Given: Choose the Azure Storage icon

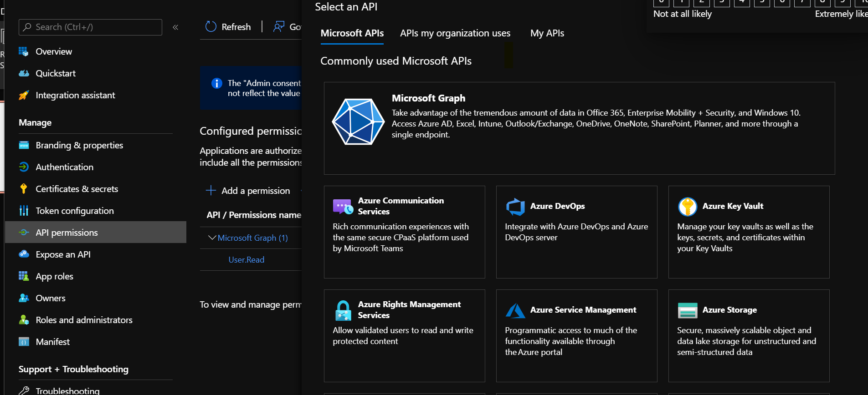Looking at the screenshot, I should click(688, 310).
